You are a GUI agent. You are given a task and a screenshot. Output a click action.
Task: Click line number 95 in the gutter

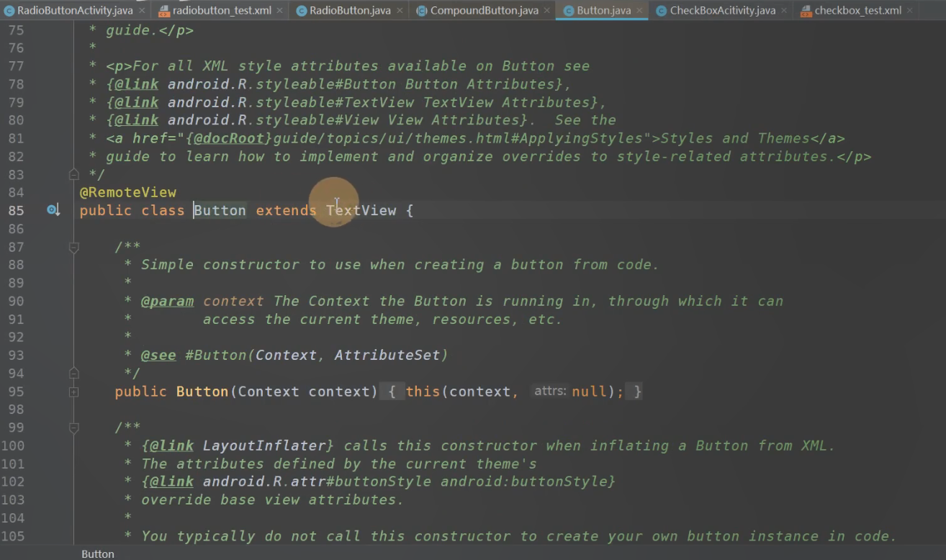pos(16,392)
